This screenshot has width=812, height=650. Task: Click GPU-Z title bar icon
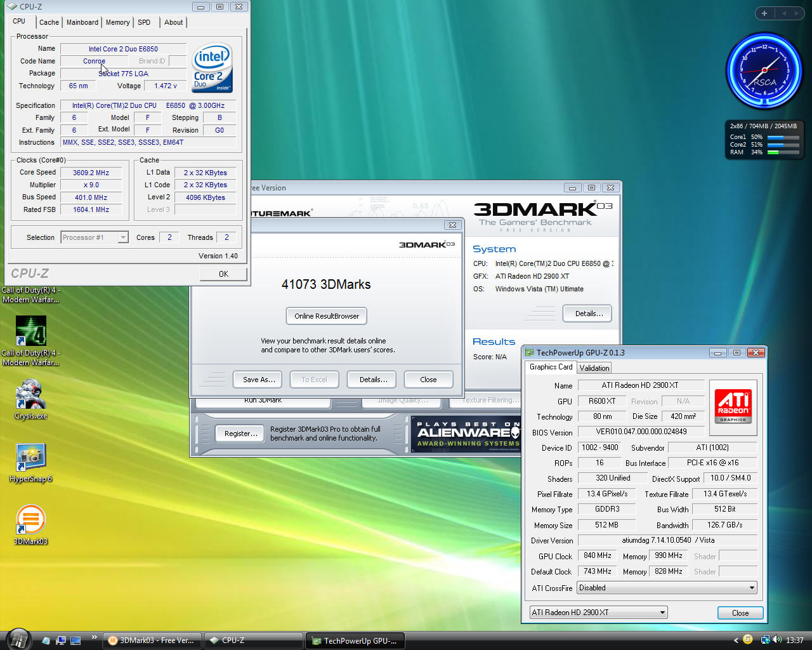click(x=529, y=353)
